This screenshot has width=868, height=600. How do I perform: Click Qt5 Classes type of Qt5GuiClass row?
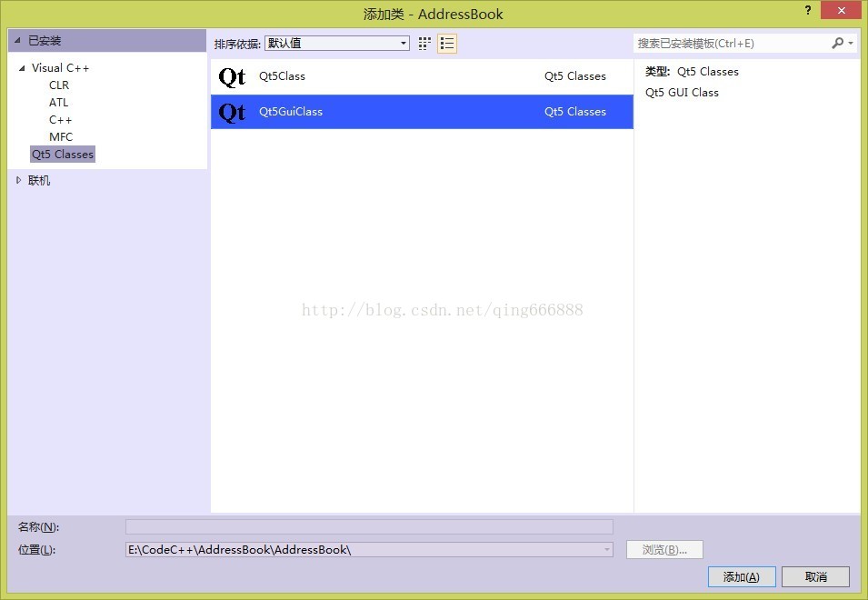click(x=575, y=112)
